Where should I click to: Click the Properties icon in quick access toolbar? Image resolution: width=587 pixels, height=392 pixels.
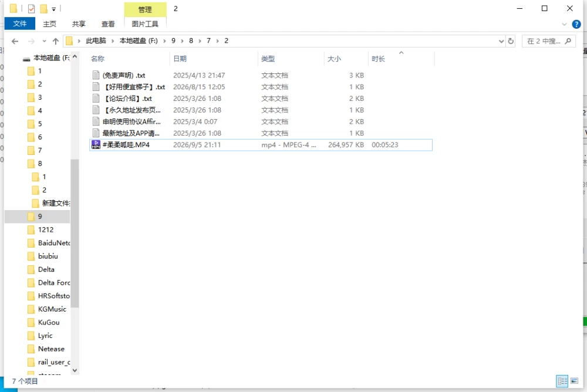tap(32, 9)
